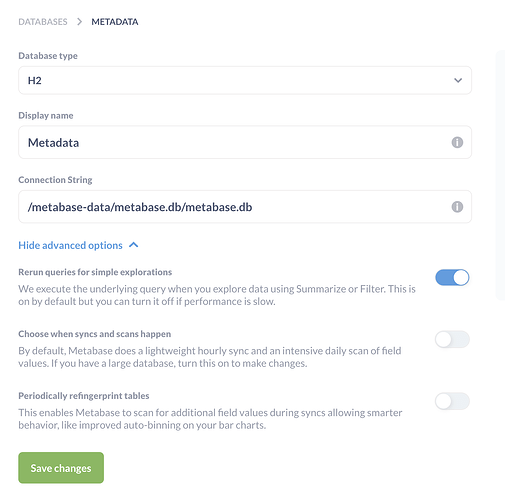Screen dimensions: 505x500
Task: Turn on Periodically refingerprint tables
Action: [x=452, y=401]
